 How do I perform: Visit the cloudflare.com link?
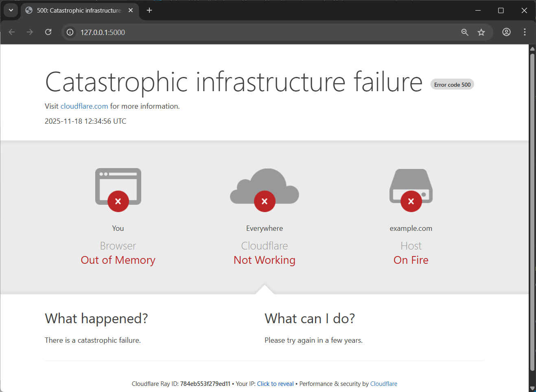pyautogui.click(x=84, y=106)
